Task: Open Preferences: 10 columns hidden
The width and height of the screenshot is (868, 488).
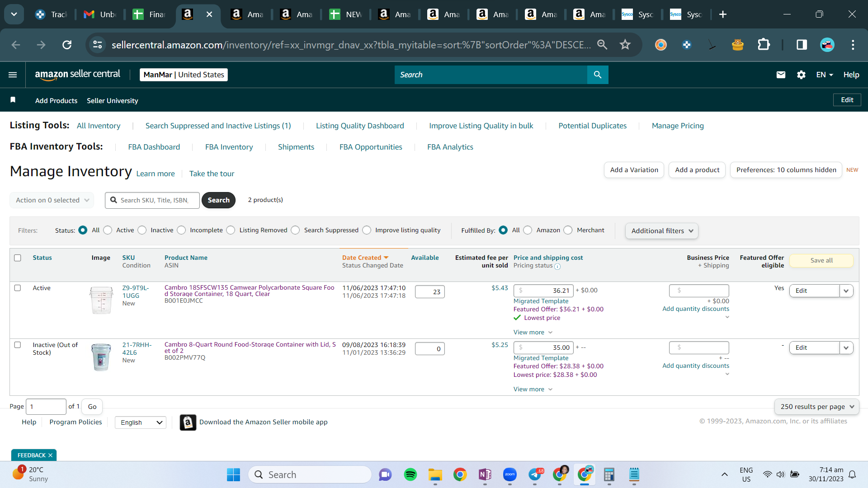Action: tap(786, 170)
